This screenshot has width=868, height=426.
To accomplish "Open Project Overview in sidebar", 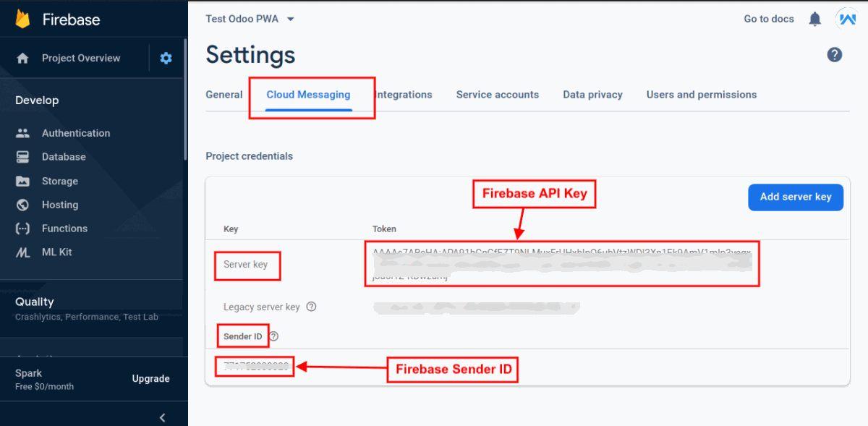I will point(81,58).
